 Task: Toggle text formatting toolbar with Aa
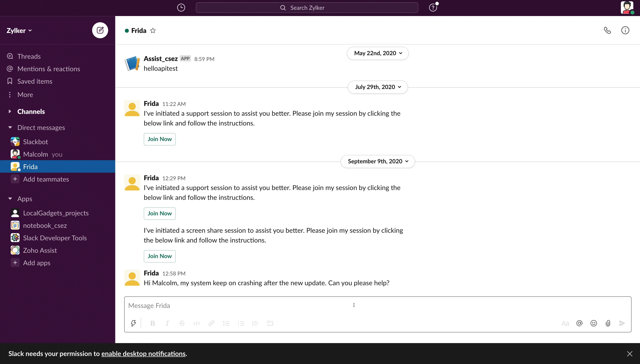click(x=565, y=323)
